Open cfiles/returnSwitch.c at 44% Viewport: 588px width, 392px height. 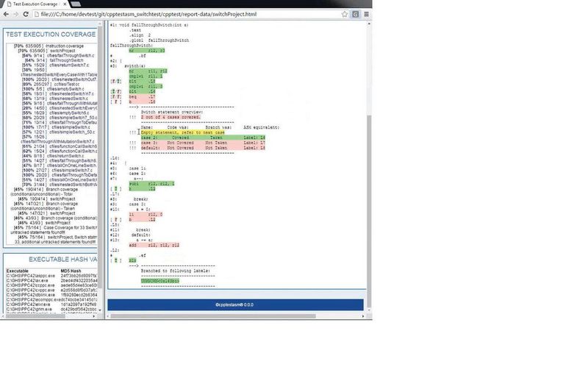click(x=53, y=156)
